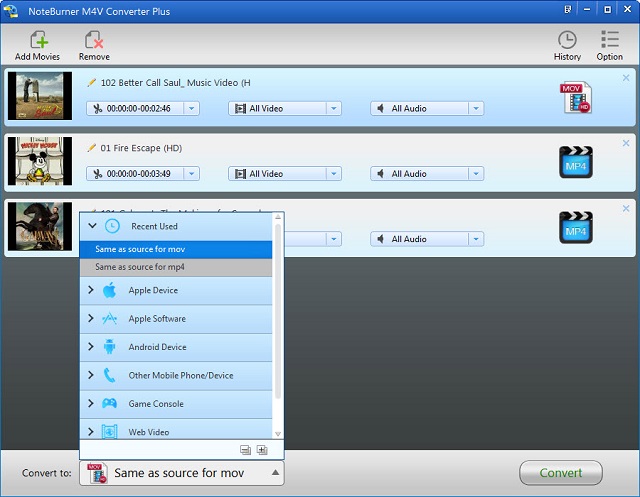This screenshot has width=640, height=497.
Task: Click the Apple logo icon in the format list
Action: coord(109,290)
